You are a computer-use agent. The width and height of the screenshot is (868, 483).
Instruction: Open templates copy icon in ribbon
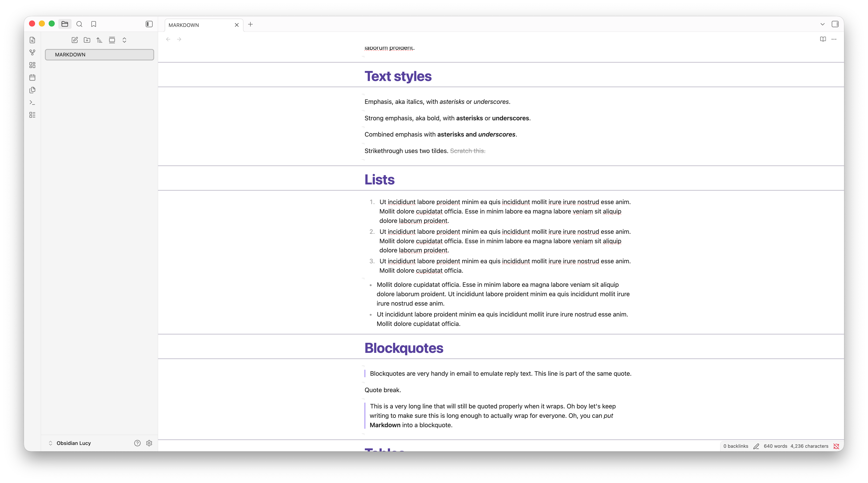(x=32, y=90)
